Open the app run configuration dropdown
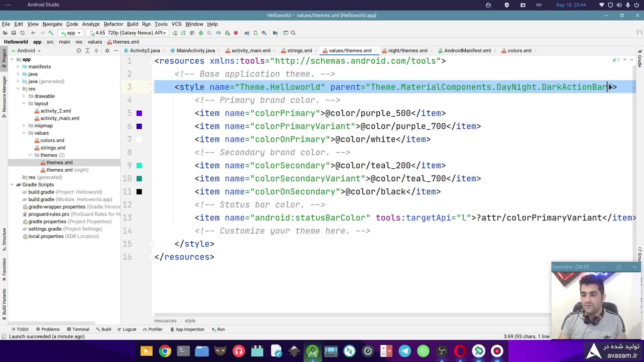 click(x=71, y=33)
